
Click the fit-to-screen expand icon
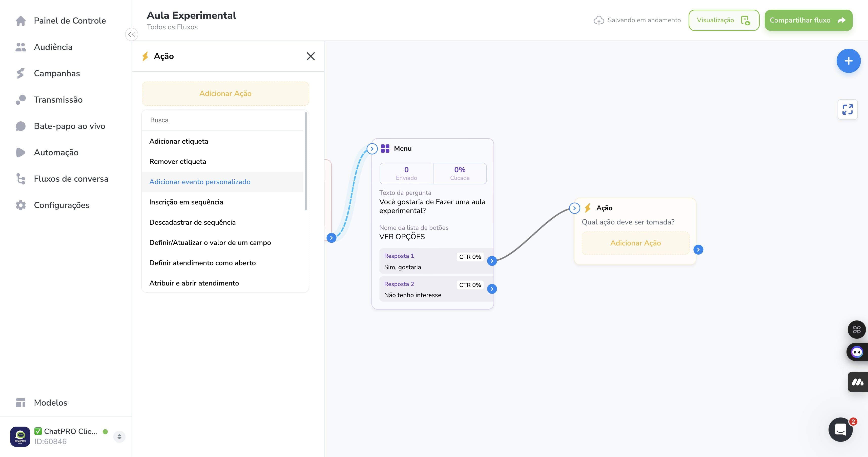coord(848,109)
